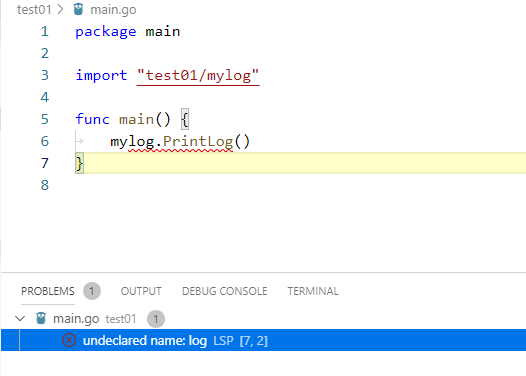Image resolution: width=526 pixels, height=376 pixels.
Task: Click line number 3 in the gutter
Action: pyautogui.click(x=45, y=75)
